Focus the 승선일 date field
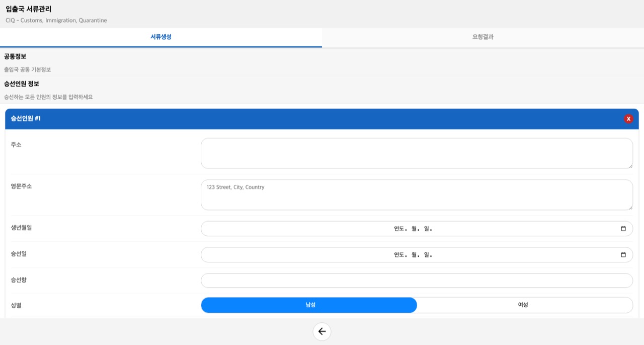 tap(417, 255)
